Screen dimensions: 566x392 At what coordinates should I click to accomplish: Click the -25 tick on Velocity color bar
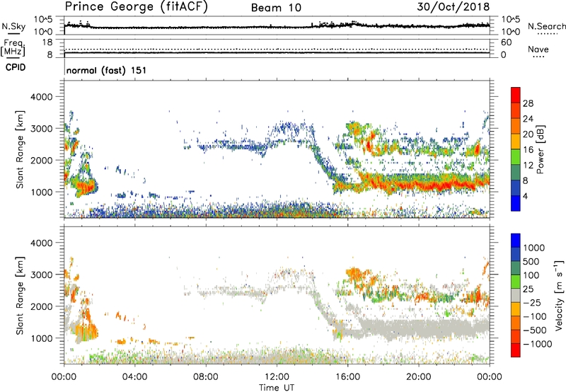coord(533,303)
